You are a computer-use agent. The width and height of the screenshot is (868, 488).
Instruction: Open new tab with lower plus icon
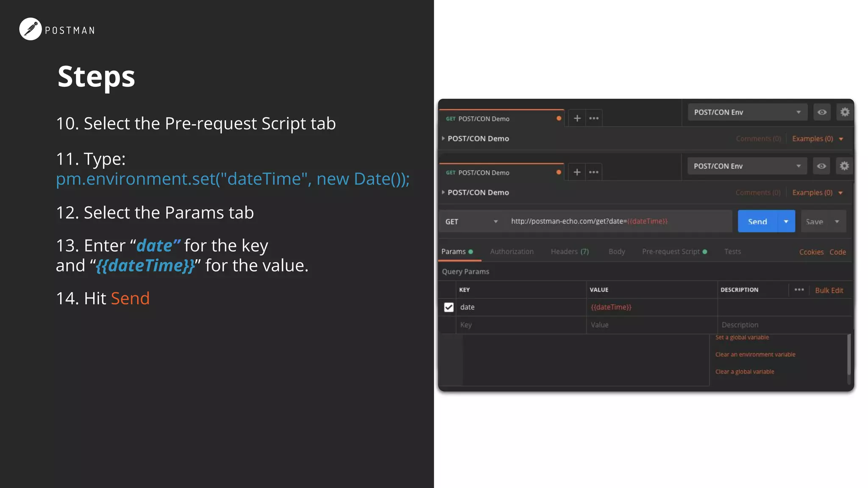click(x=577, y=172)
